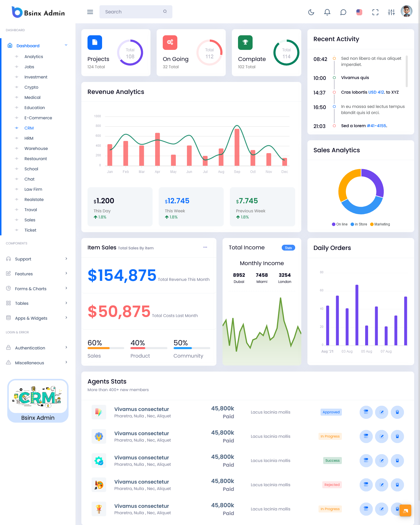The height and width of the screenshot is (525, 420).
Task: Click into the Search input field
Action: click(x=133, y=12)
